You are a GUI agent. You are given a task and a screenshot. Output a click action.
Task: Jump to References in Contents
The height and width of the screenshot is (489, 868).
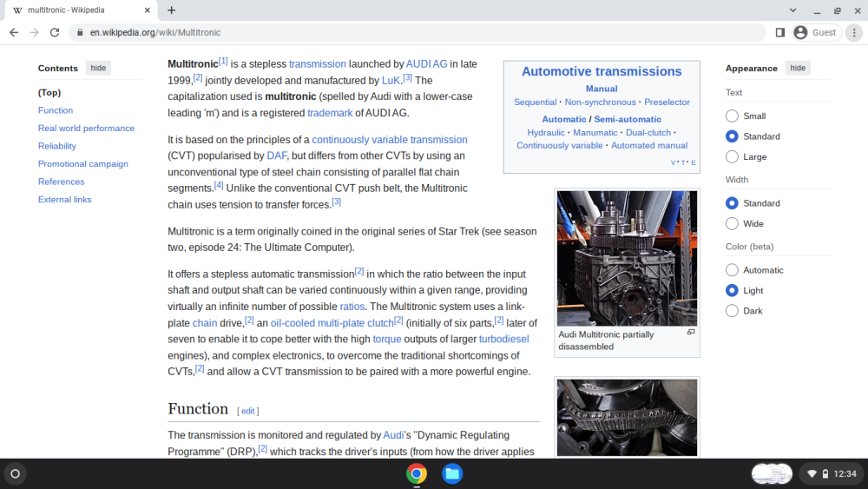click(62, 182)
